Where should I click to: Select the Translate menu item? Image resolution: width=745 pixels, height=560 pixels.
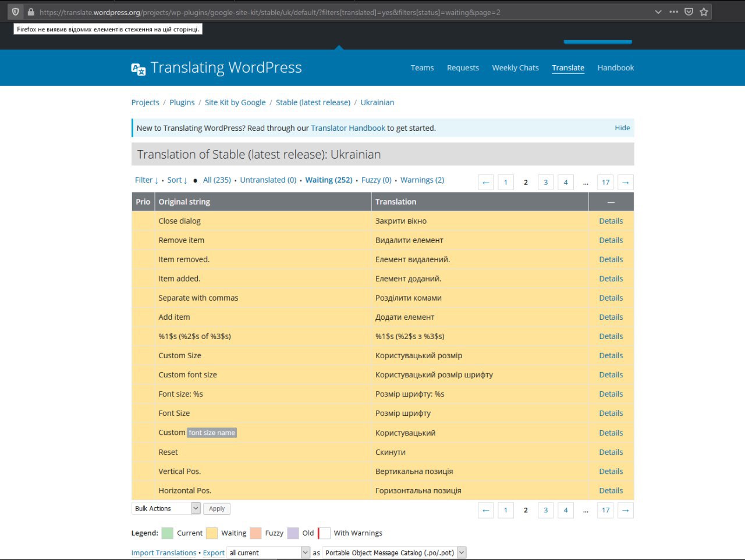point(568,68)
